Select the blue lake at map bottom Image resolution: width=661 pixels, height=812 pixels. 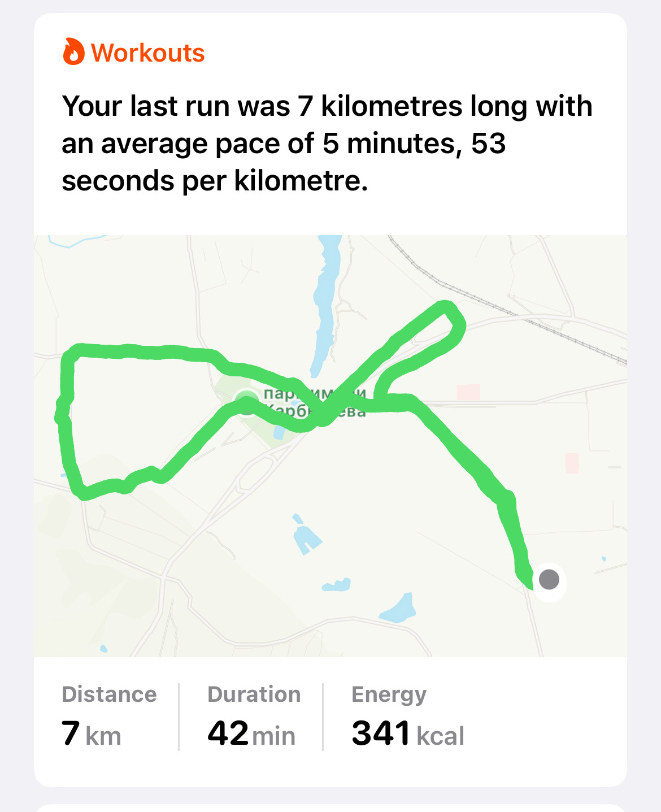click(x=398, y=608)
